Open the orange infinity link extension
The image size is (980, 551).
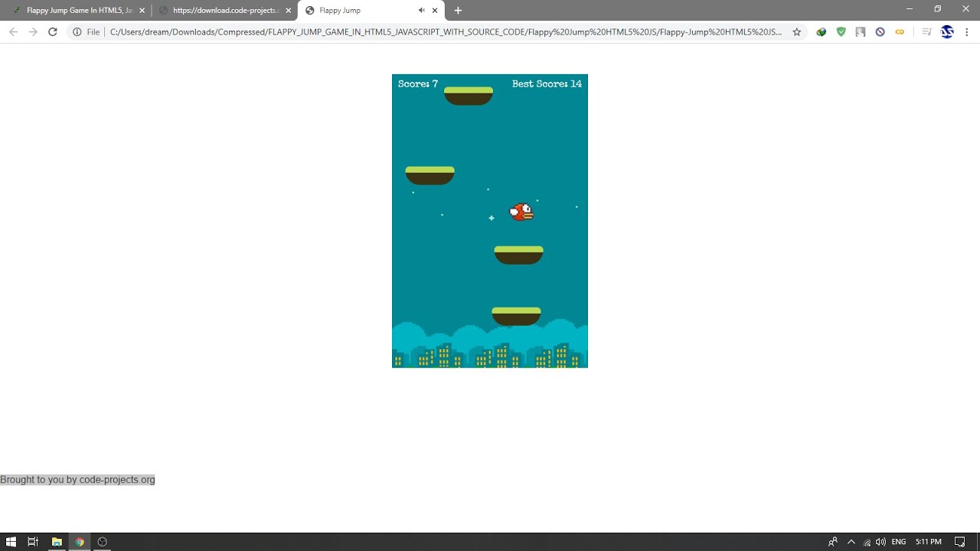click(900, 32)
